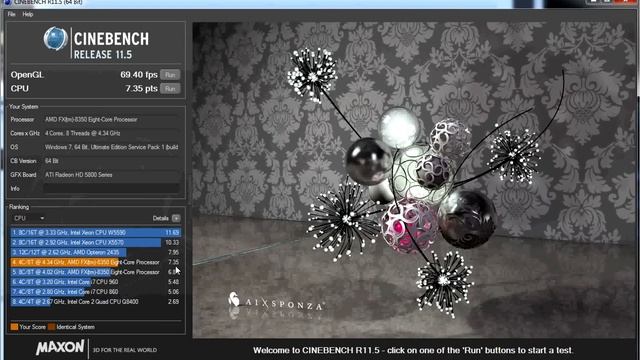
Task: Click the Cores x GHz field value
Action: tap(111, 133)
